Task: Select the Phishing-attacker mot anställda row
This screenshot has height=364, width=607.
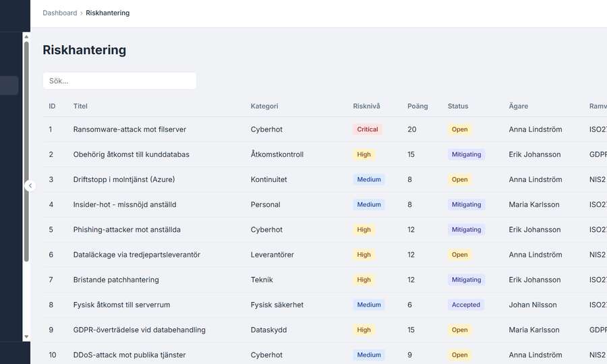Action: (x=127, y=230)
